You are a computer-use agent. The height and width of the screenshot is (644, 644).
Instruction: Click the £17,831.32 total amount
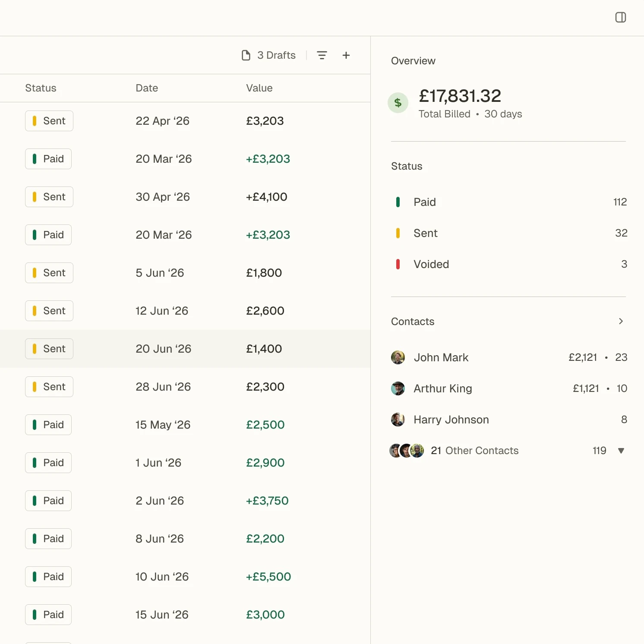click(460, 96)
